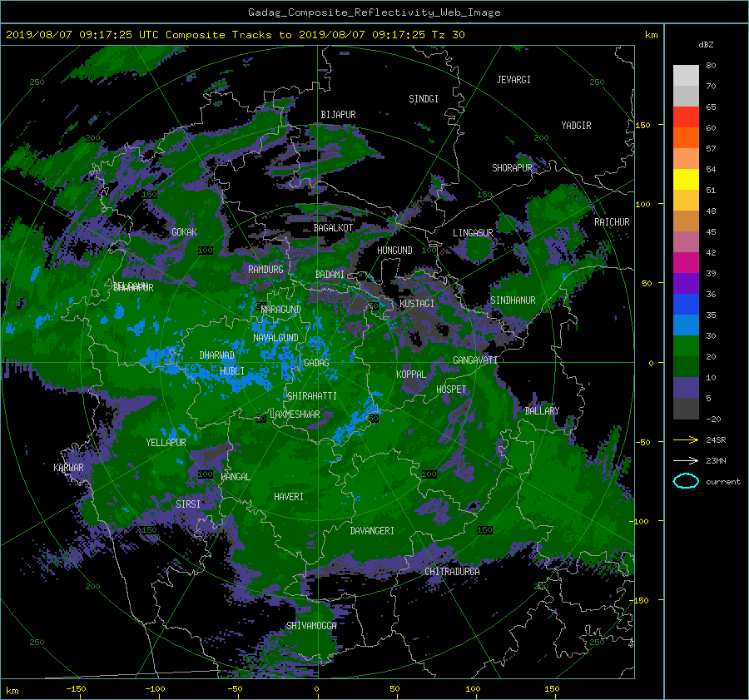Click the SINDGI city label
The width and height of the screenshot is (749, 700).
coord(424,99)
